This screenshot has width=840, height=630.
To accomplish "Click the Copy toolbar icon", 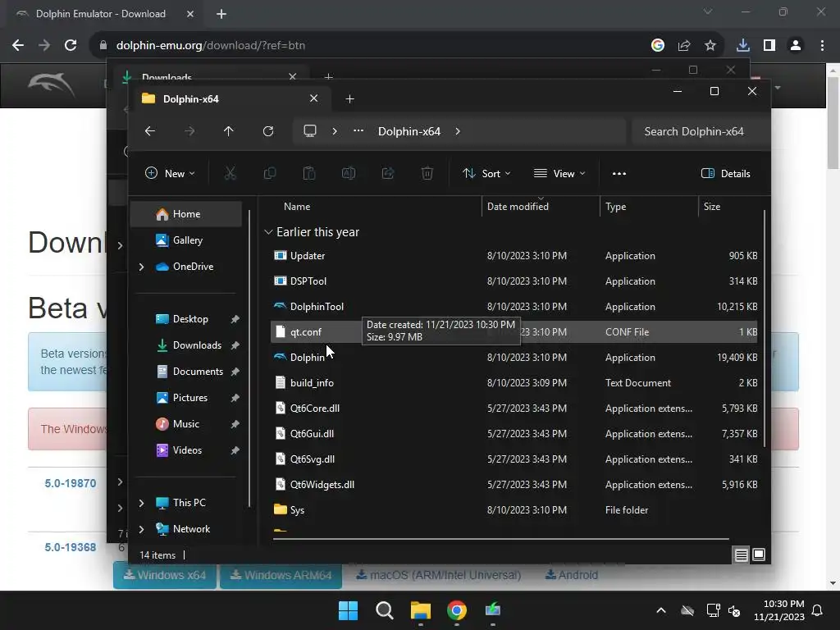I will 269,174.
